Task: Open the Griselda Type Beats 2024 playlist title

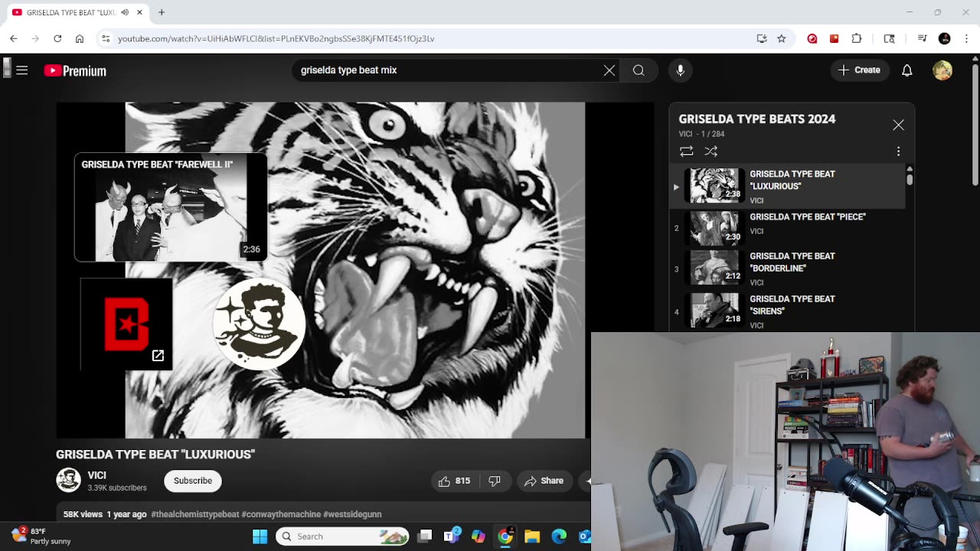Action: [757, 119]
